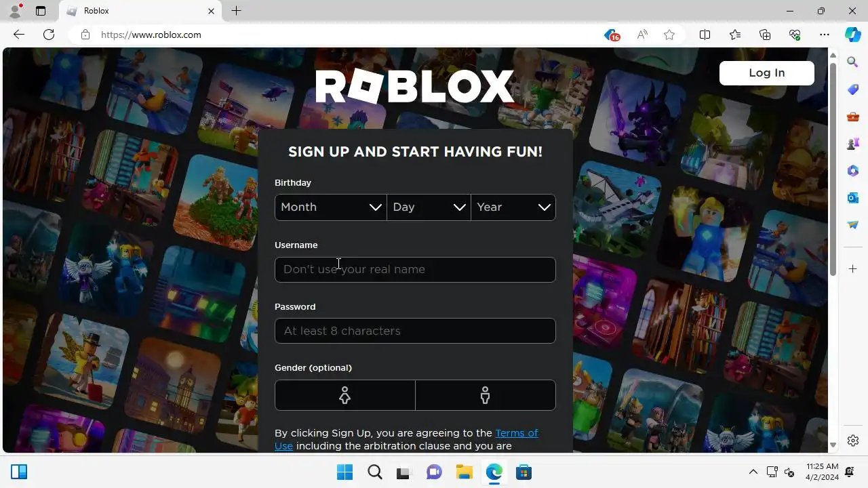Launch Copilot from the toolbar
This screenshot has width=868, height=488.
(x=852, y=35)
